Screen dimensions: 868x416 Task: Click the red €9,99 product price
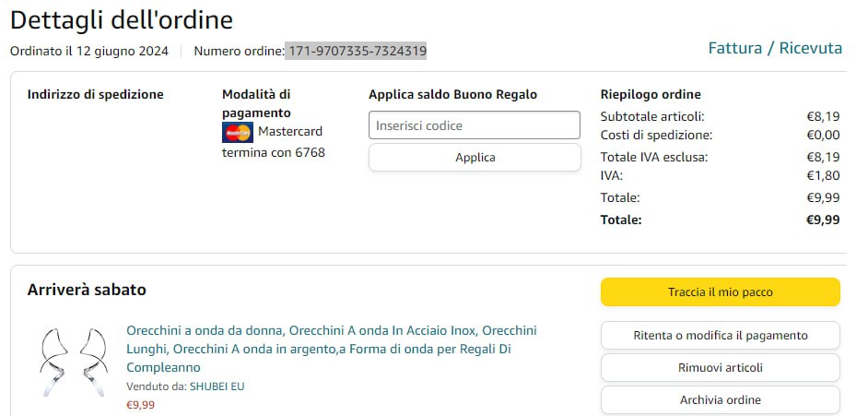coord(140,404)
